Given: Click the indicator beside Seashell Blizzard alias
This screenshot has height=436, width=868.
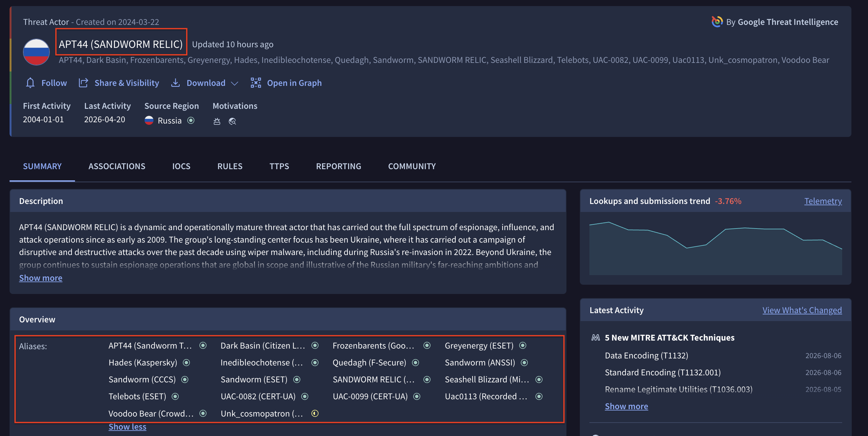Looking at the screenshot, I should (x=539, y=380).
